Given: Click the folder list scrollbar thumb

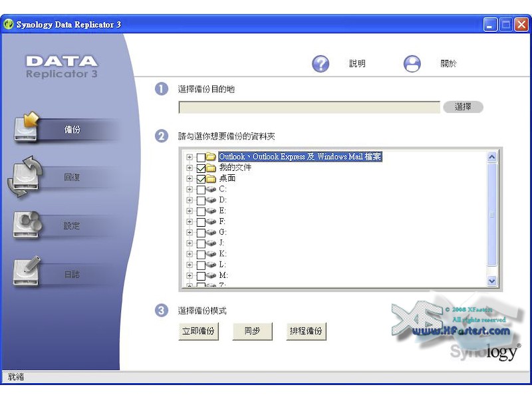Looking at the screenshot, I should tap(491, 214).
